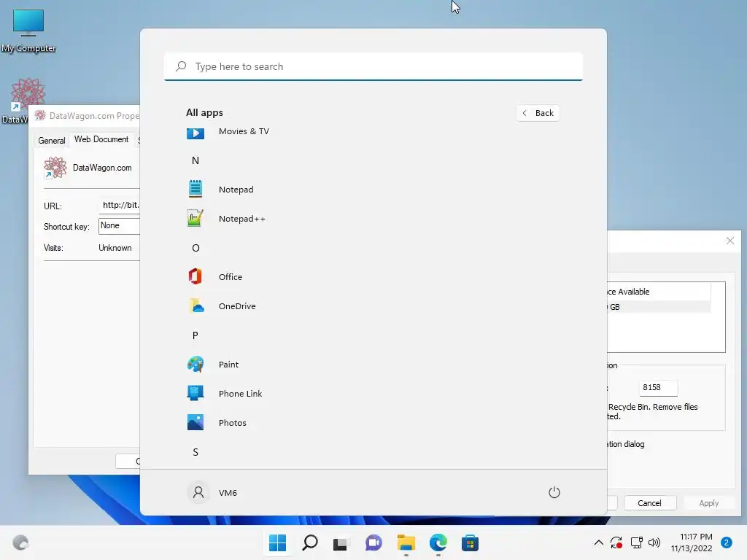The height and width of the screenshot is (560, 747).
Task: Click the Shortcut key field showing None
Action: (x=120, y=226)
